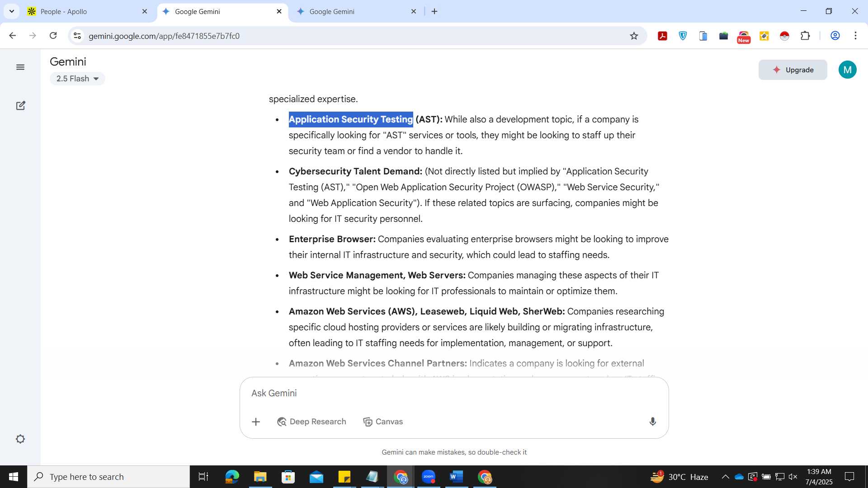Click the Amazon Web Services Channel Partners heading
The height and width of the screenshot is (488, 868).
point(378,363)
